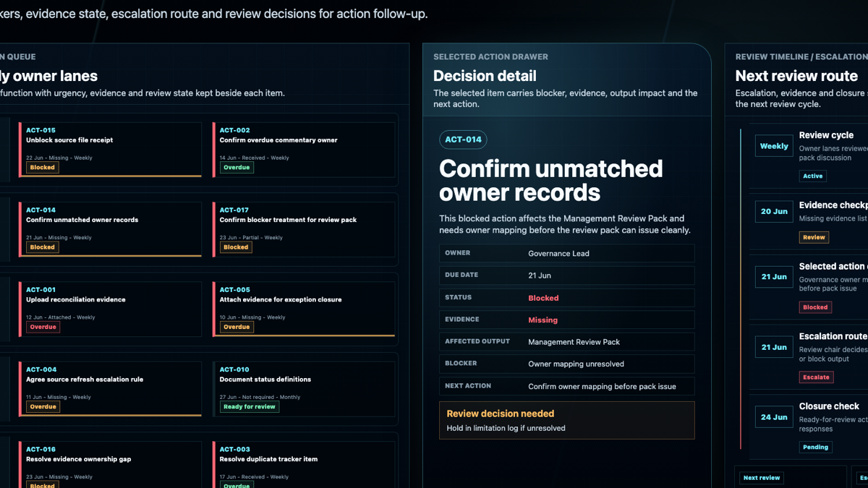Viewport: 868px width, 488px height.
Task: Select the ACT-010 Document status definitions card
Action: [304, 389]
